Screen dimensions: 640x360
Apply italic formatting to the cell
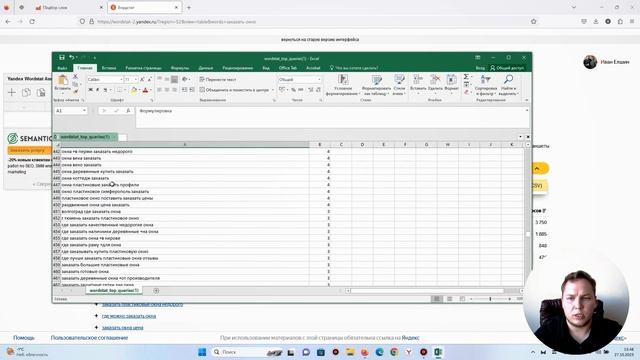click(x=98, y=90)
